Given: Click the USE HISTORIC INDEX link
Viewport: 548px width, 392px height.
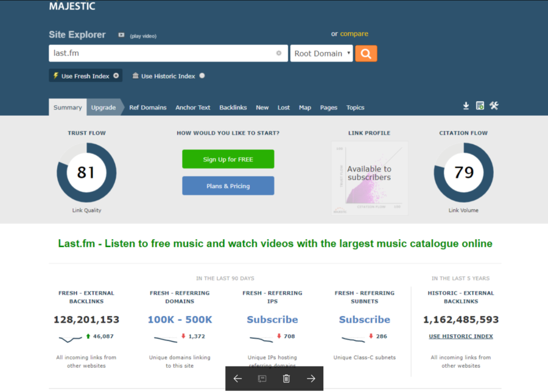Looking at the screenshot, I should pyautogui.click(x=461, y=336).
